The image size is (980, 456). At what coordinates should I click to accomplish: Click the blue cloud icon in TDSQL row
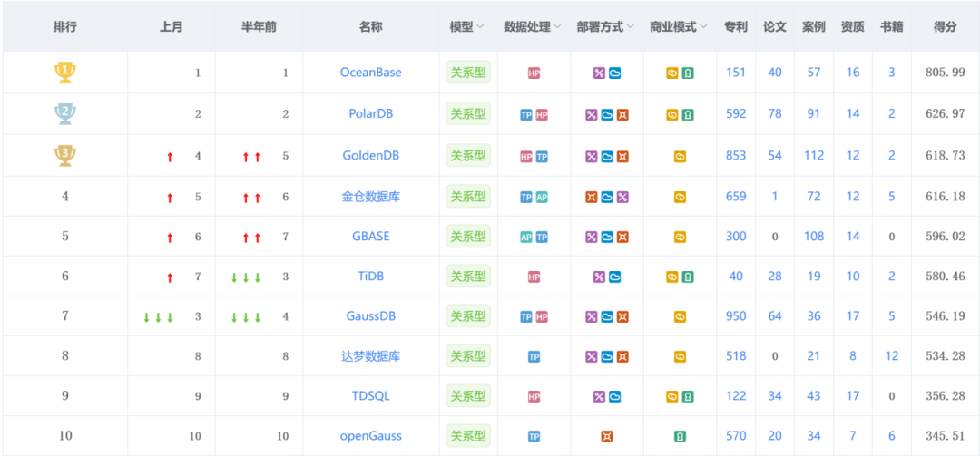(x=614, y=397)
